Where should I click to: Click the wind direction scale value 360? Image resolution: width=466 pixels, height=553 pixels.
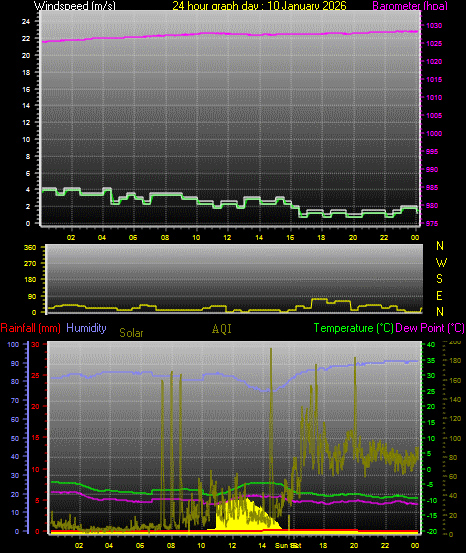(30, 248)
